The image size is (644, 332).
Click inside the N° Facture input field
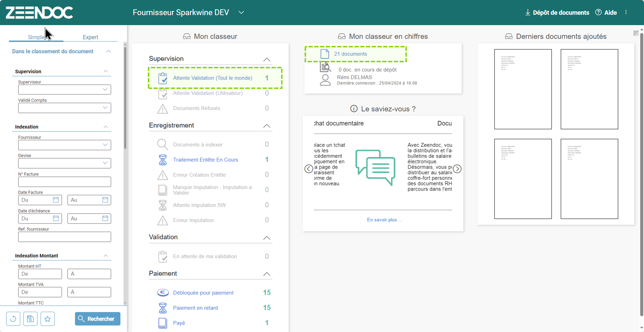65,182
